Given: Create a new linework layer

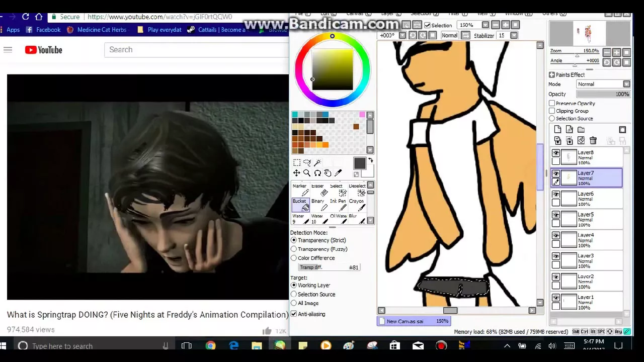Looking at the screenshot, I should pos(569,130).
